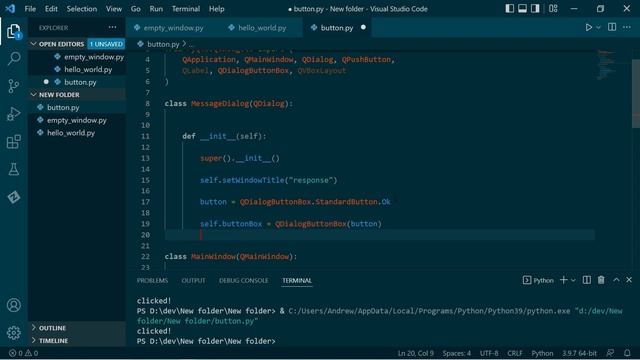Screen dimensions: 640x360
Task: Open the Run menu
Action: (156, 9)
